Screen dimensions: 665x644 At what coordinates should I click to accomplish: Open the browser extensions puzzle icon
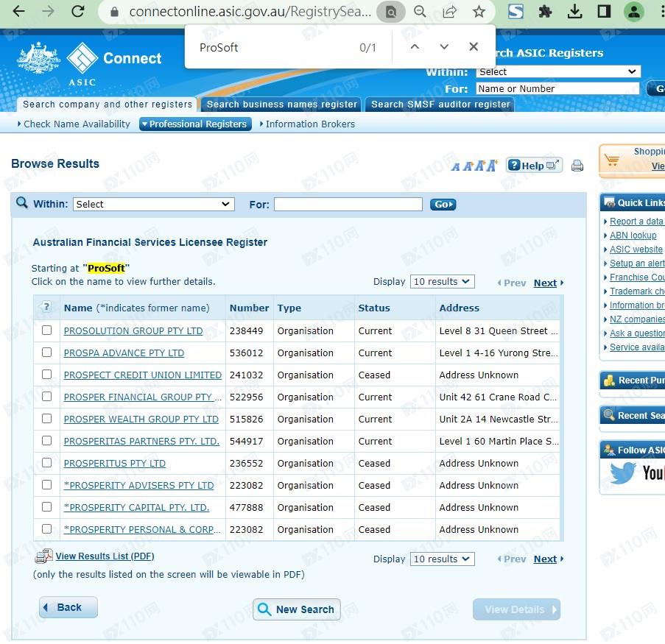(x=546, y=12)
